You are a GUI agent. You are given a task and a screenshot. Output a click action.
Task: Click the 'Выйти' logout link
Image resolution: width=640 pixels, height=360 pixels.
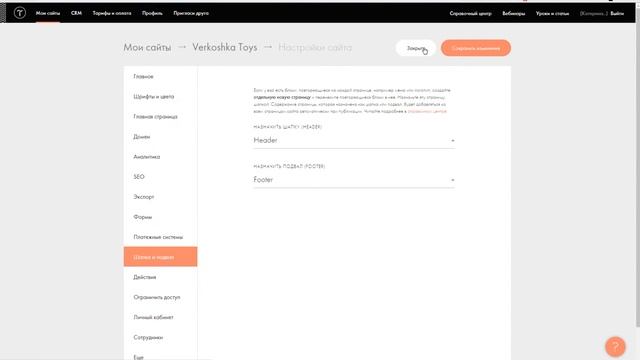pyautogui.click(x=617, y=13)
